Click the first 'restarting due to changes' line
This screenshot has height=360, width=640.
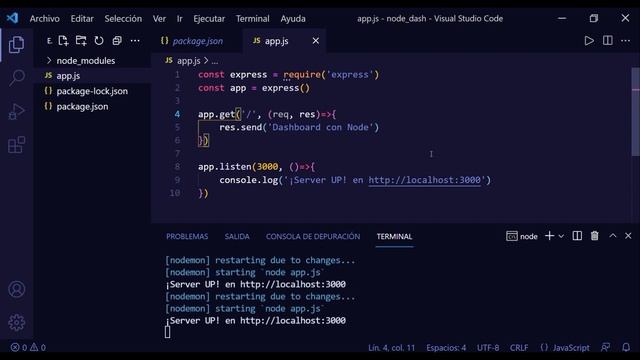[260, 260]
